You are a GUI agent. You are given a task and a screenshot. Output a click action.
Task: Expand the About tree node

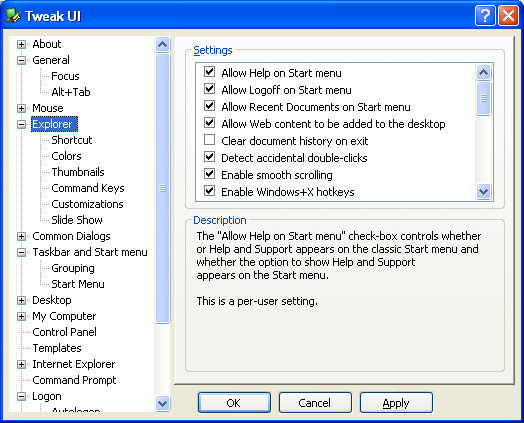(21, 44)
